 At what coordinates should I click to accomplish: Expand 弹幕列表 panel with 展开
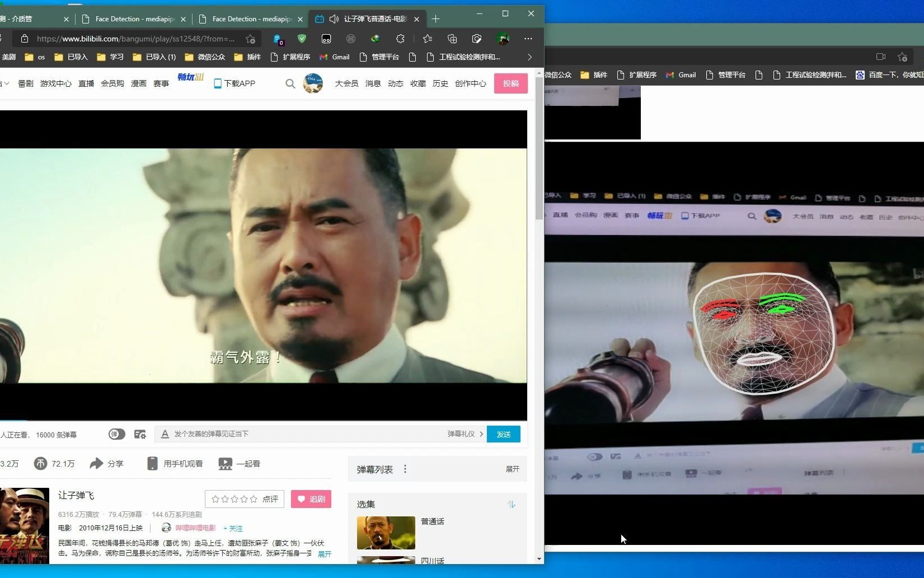pos(513,469)
